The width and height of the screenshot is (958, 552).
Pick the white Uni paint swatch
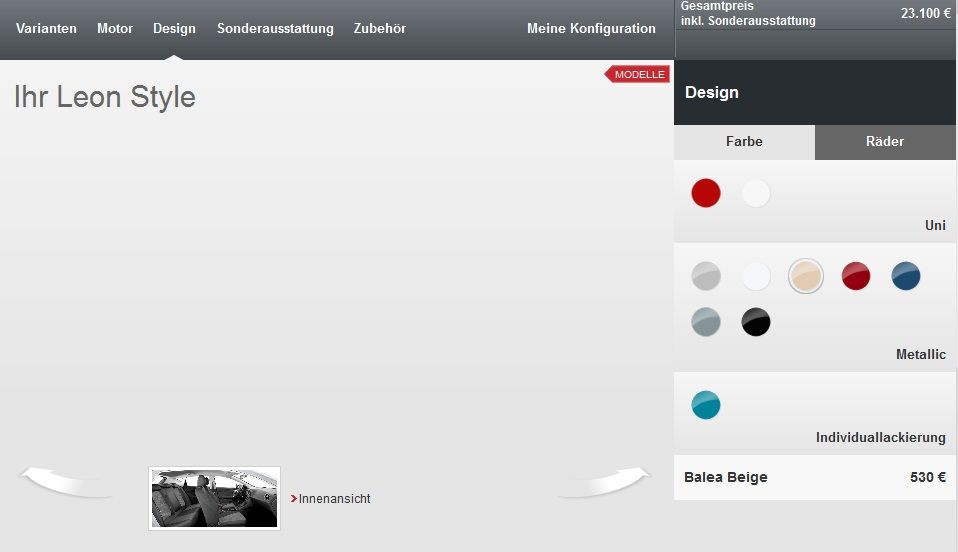[x=756, y=193]
